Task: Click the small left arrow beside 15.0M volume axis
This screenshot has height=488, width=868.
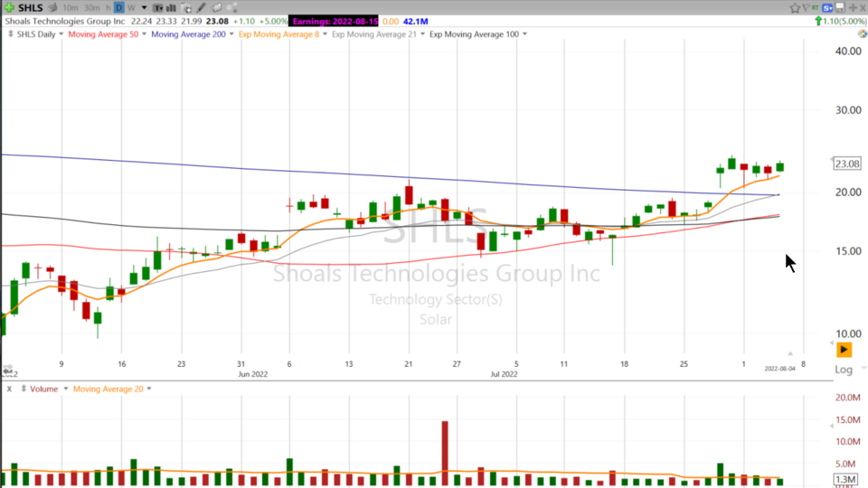Action: tap(832, 426)
